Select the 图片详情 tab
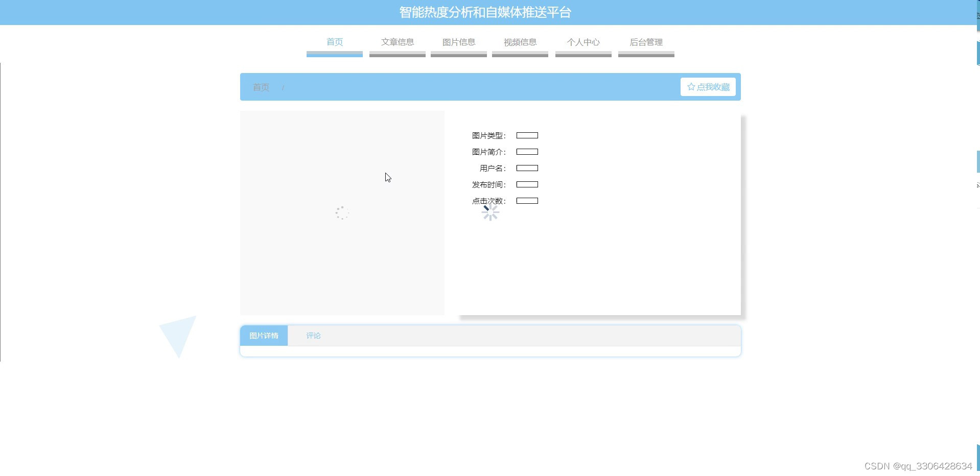 coord(264,336)
